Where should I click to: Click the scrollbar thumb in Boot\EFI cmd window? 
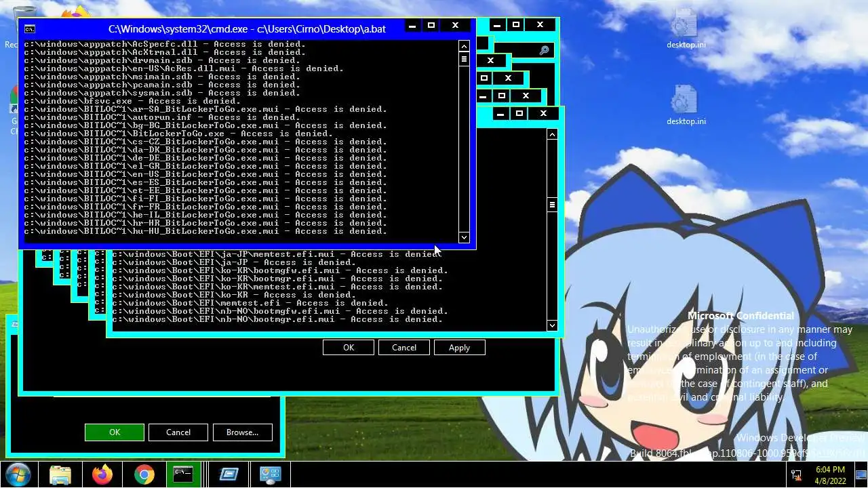tap(552, 205)
